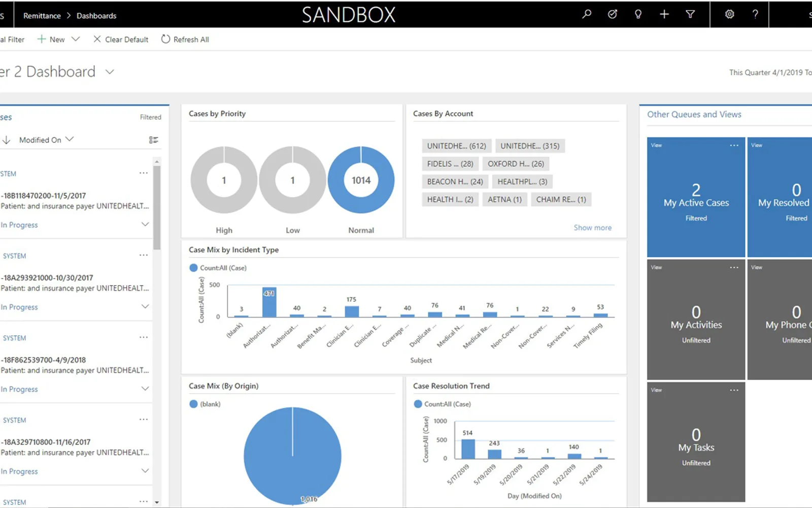Click the Dashboards breadcrumb

pyautogui.click(x=96, y=16)
